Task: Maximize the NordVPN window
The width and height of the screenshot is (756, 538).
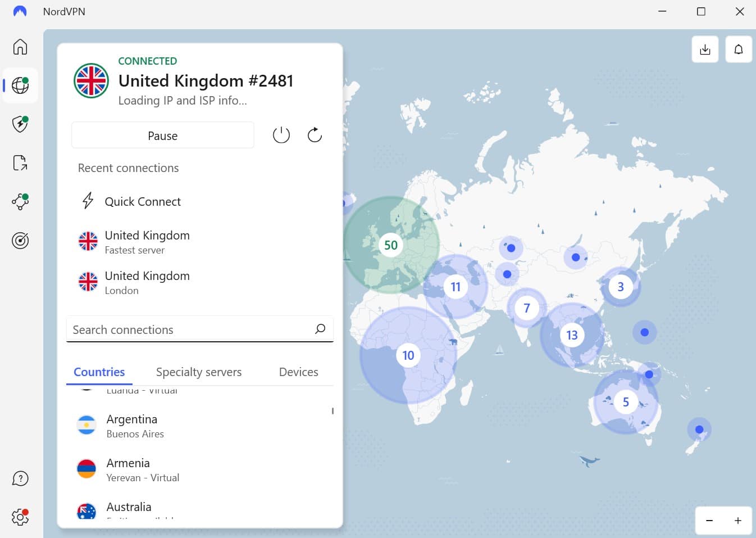Action: pyautogui.click(x=701, y=11)
